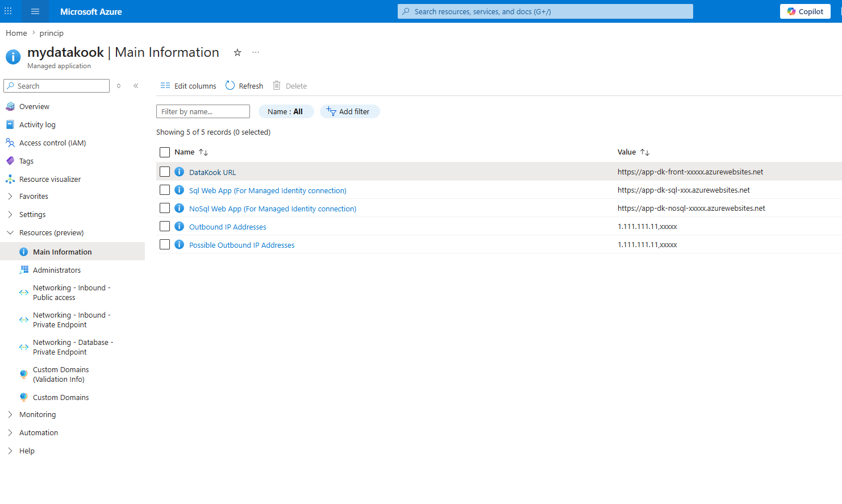The width and height of the screenshot is (842, 504).
Task: Open the Azure apps grid icon
Action: click(x=8, y=11)
